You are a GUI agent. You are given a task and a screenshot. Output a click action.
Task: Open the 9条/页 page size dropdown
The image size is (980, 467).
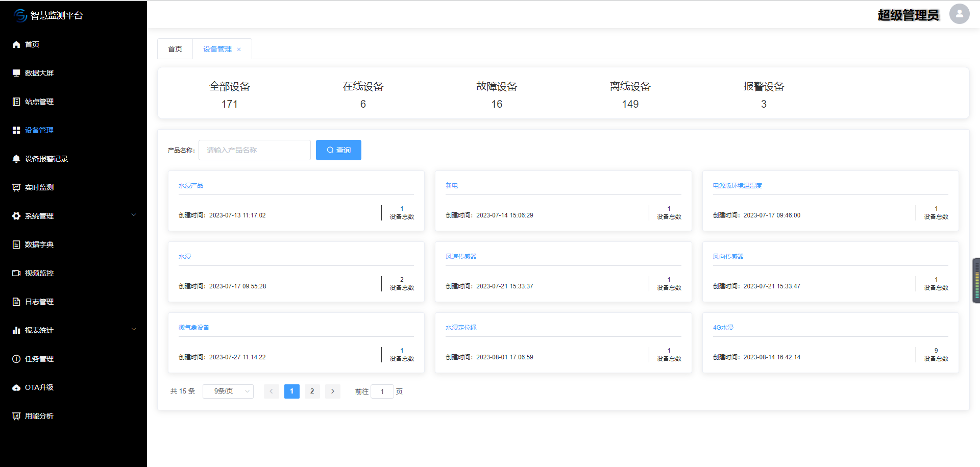point(228,391)
